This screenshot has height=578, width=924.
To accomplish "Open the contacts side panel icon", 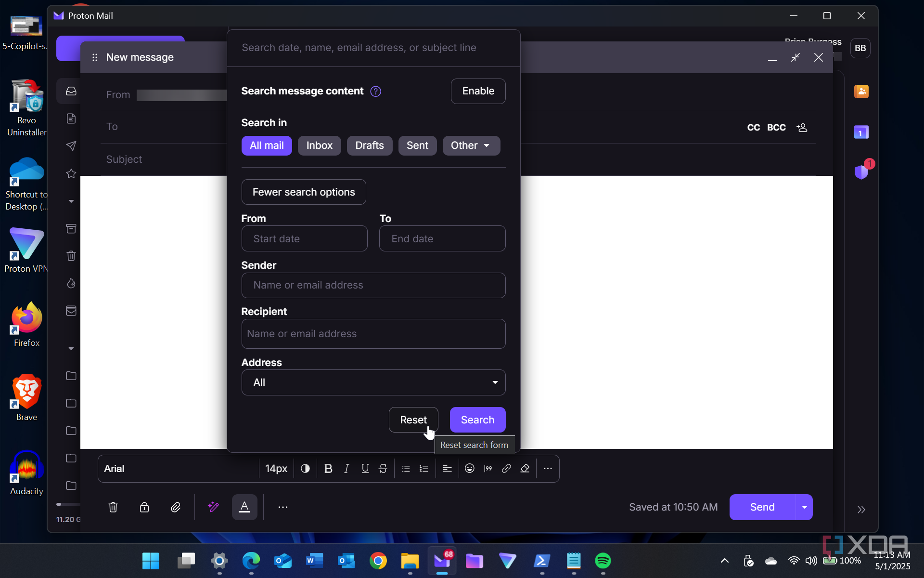I will pyautogui.click(x=861, y=92).
